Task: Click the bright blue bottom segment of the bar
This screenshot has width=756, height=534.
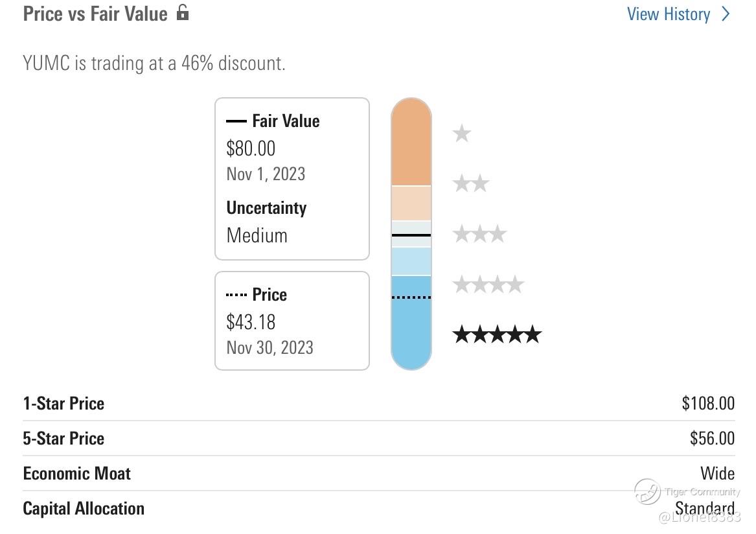Action: pos(411,331)
